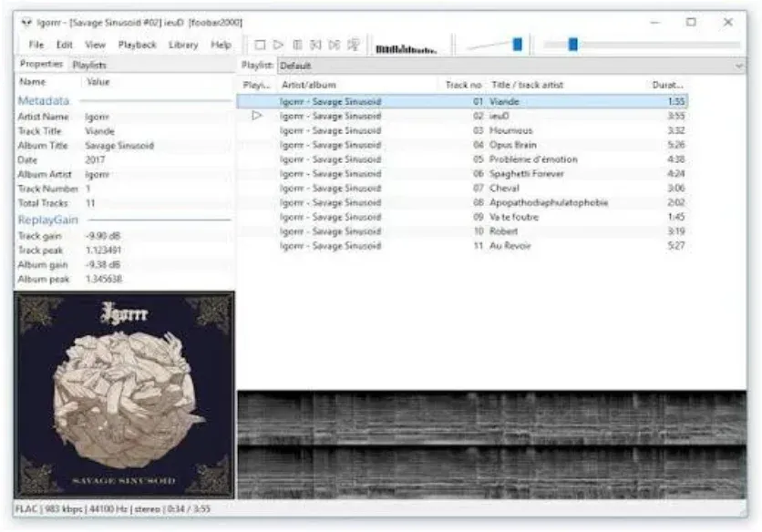The height and width of the screenshot is (532, 762).
Task: Click the seek bar slider handle
Action: tap(573, 45)
